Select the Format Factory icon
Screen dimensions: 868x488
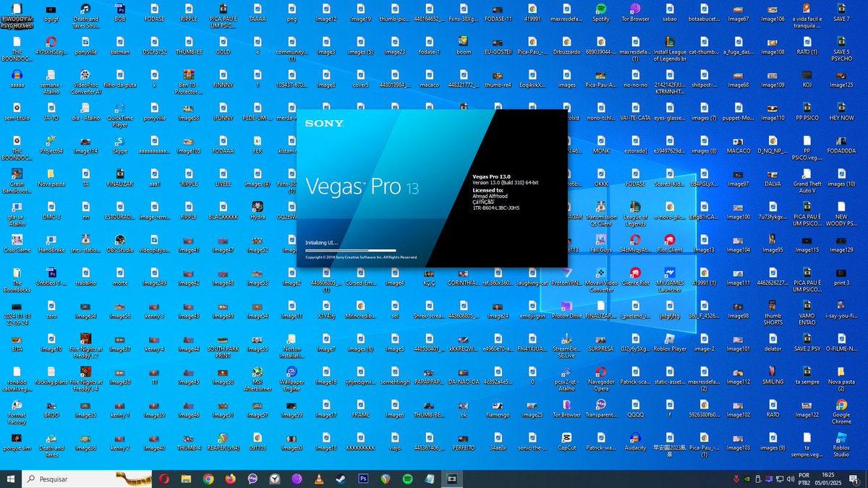point(17,412)
